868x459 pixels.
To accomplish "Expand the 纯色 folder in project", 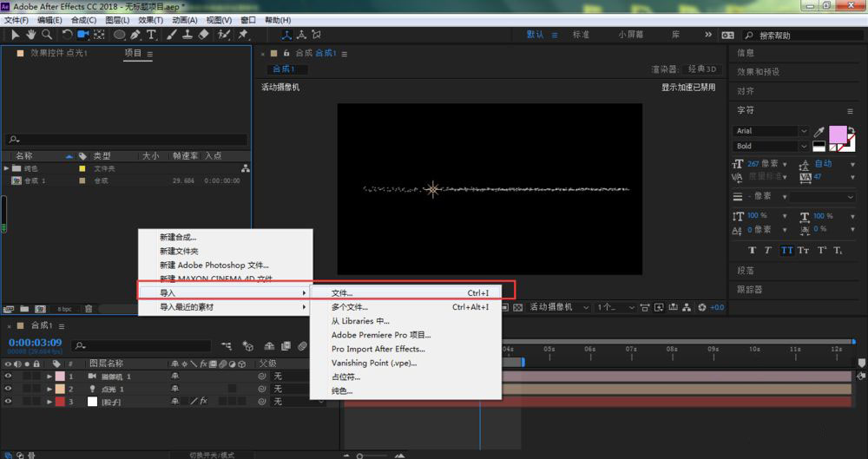I will (7, 168).
